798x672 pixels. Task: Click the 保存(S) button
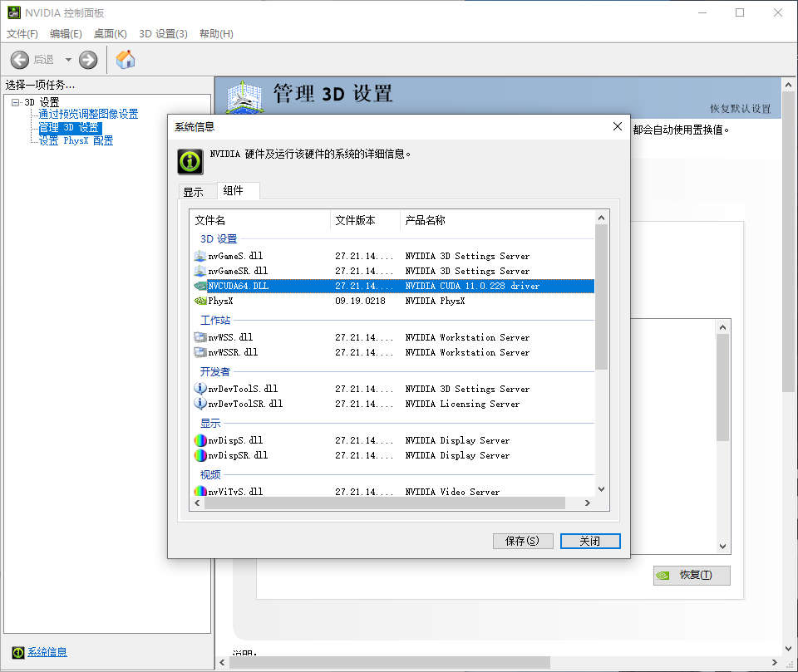click(x=523, y=541)
